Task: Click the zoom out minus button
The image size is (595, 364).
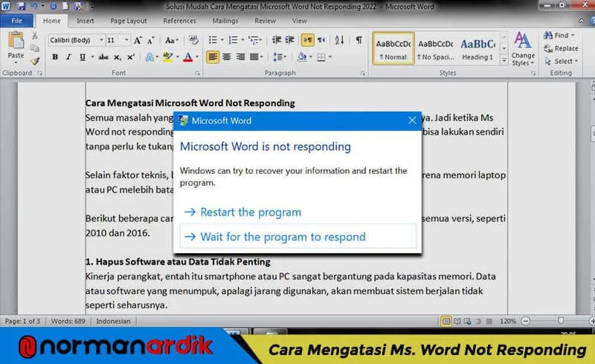Action: pos(526,321)
